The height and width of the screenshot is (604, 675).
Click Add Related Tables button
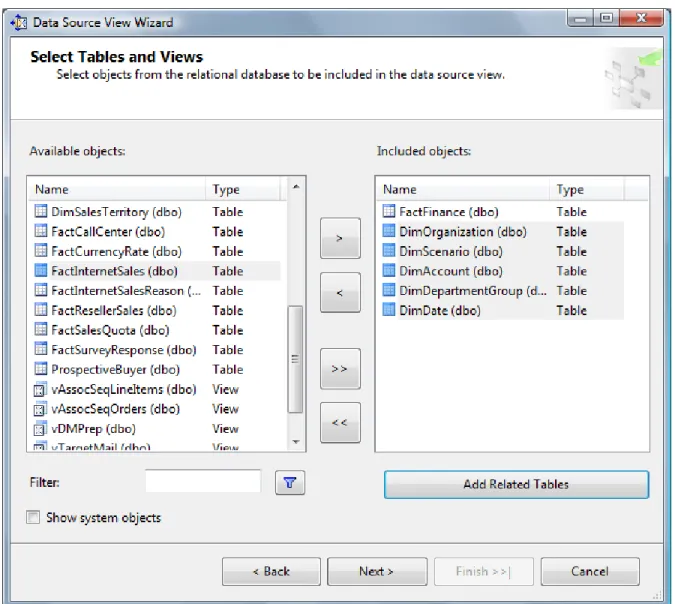[516, 484]
